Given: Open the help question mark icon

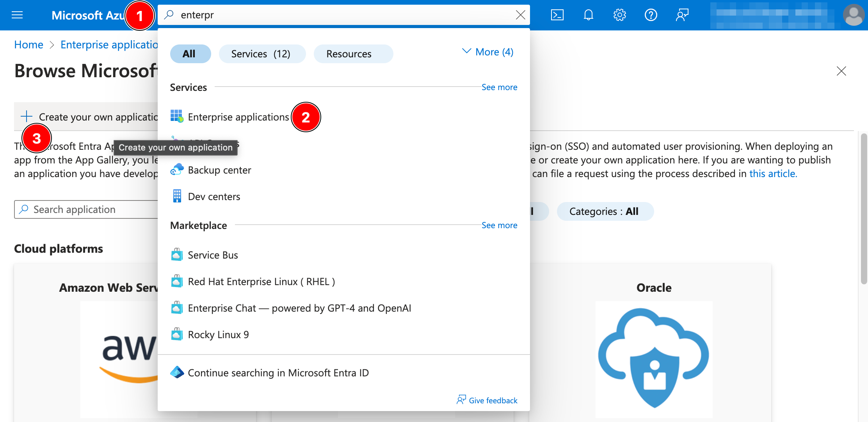Looking at the screenshot, I should pos(651,15).
